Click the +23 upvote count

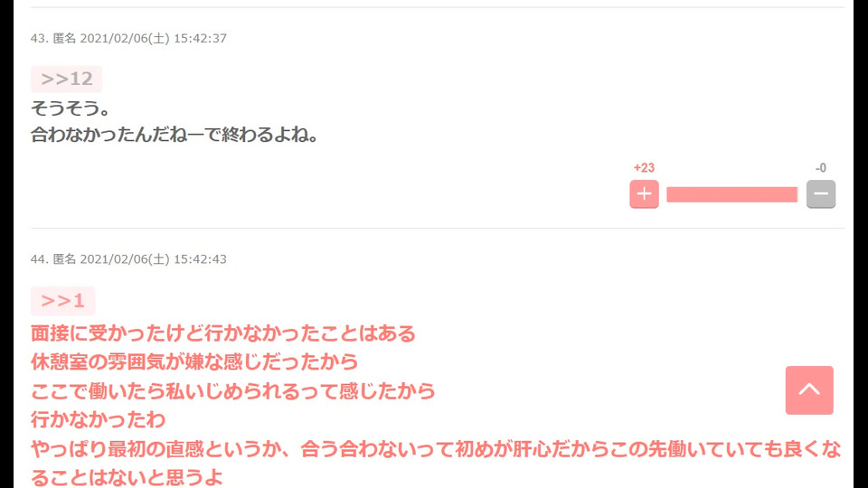644,168
